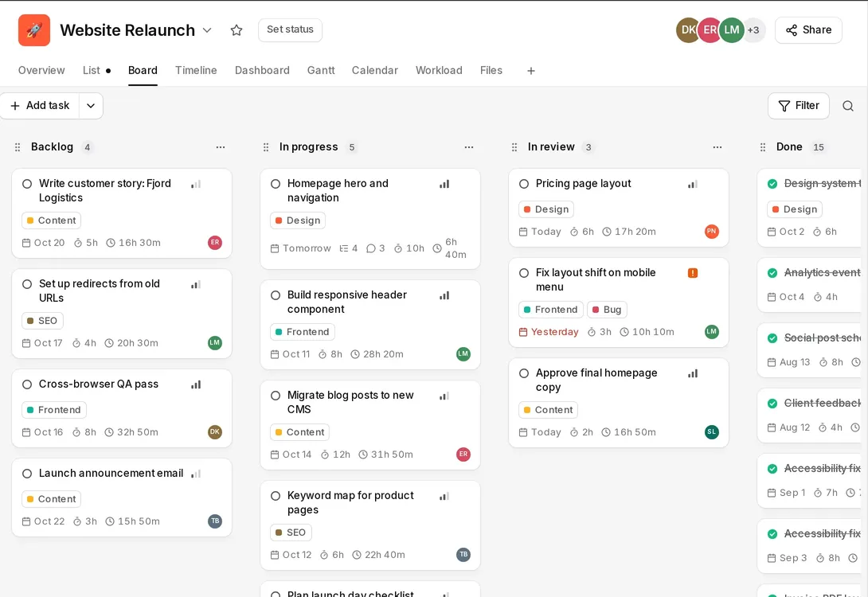868x597 pixels.
Task: Open the Filter button
Action: (x=798, y=106)
